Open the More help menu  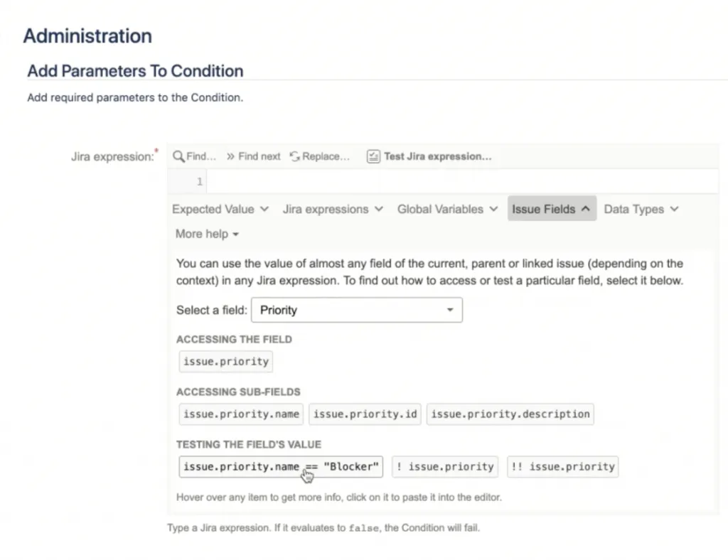207,234
